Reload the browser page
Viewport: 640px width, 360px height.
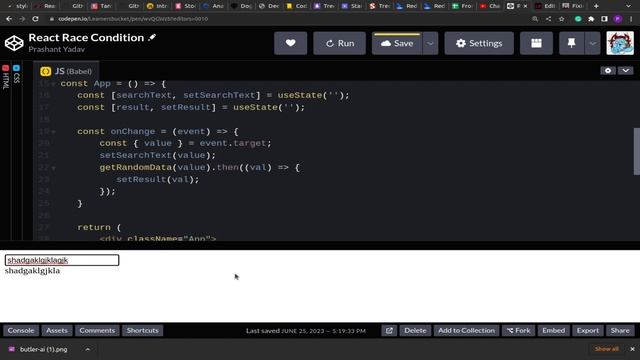(x=36, y=19)
